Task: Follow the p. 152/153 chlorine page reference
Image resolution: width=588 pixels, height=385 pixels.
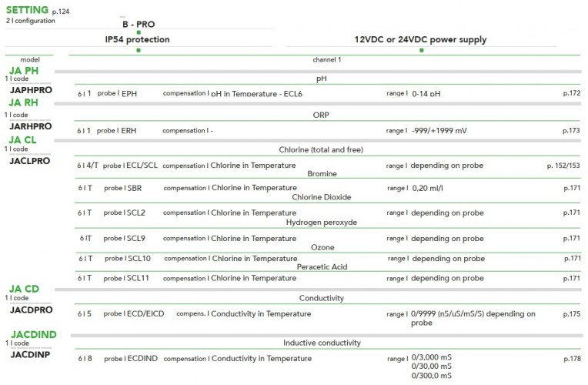Action: coord(563,166)
